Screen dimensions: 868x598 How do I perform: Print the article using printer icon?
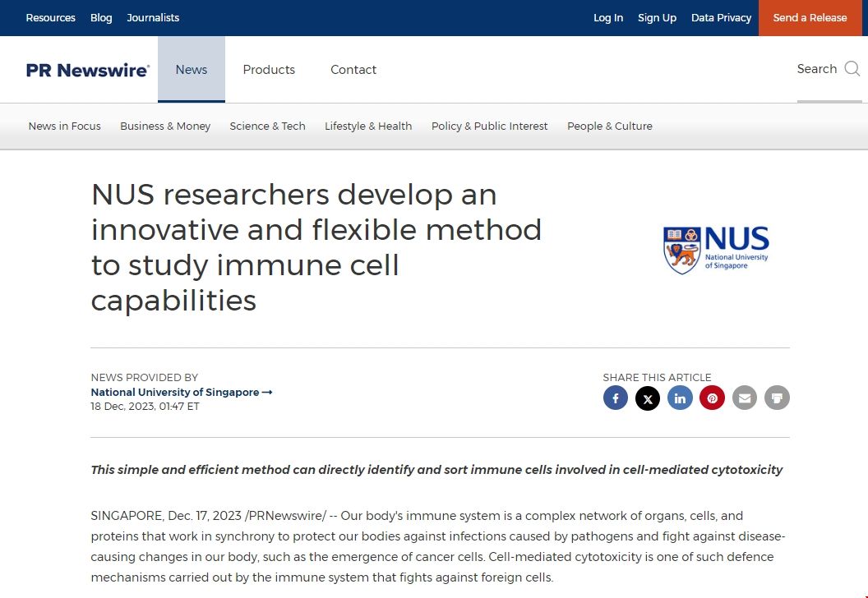(777, 398)
